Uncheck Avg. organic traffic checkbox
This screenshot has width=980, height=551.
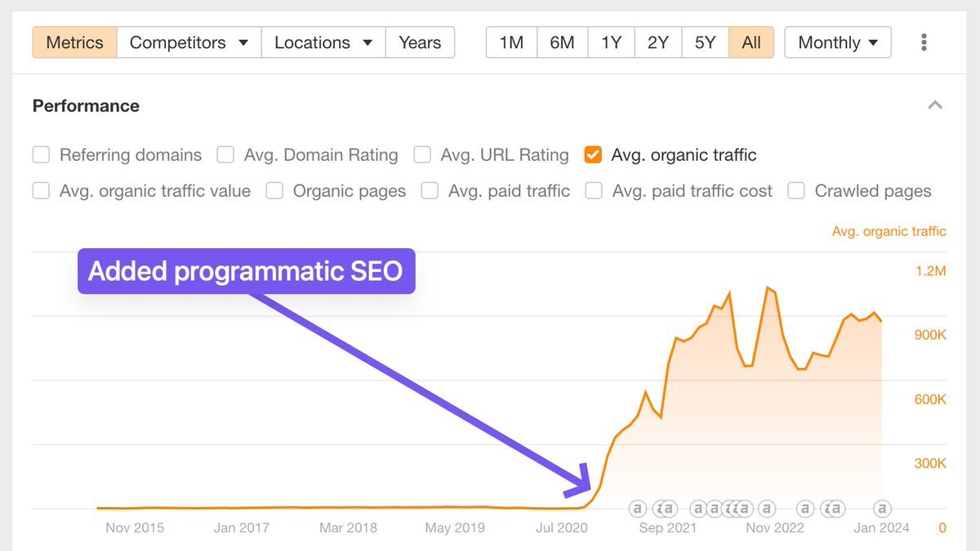click(594, 154)
